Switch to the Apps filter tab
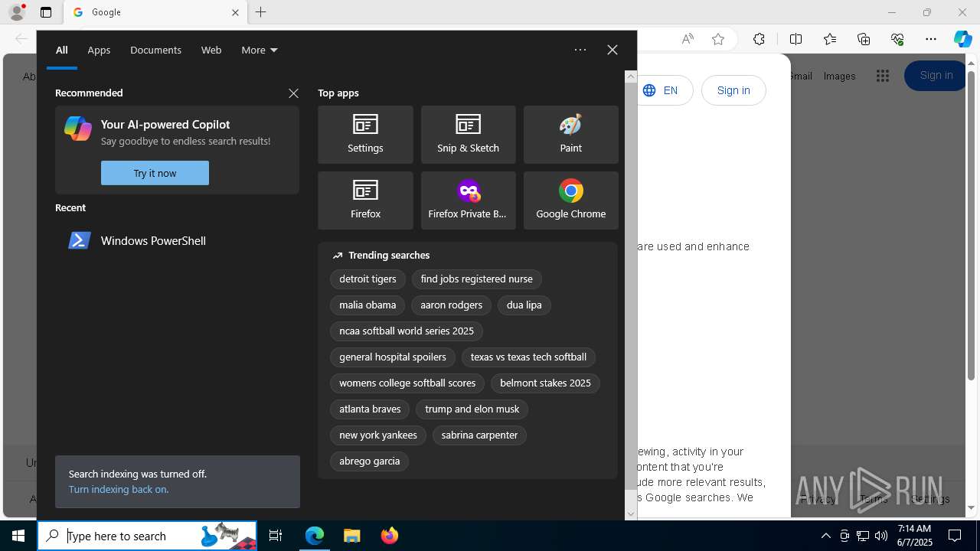The image size is (980, 551). tap(99, 50)
